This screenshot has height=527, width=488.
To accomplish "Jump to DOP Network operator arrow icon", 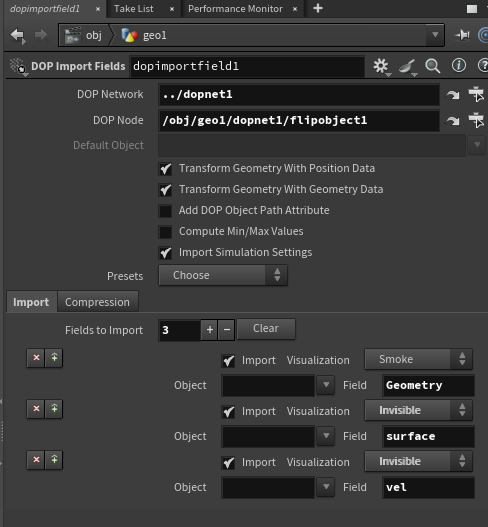I will (453, 95).
